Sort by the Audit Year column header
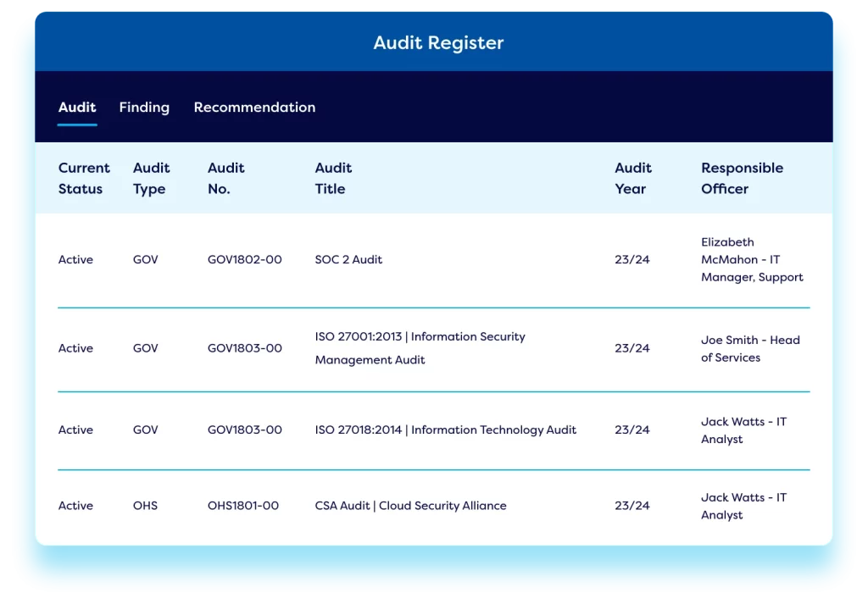The image size is (868, 604). click(632, 178)
